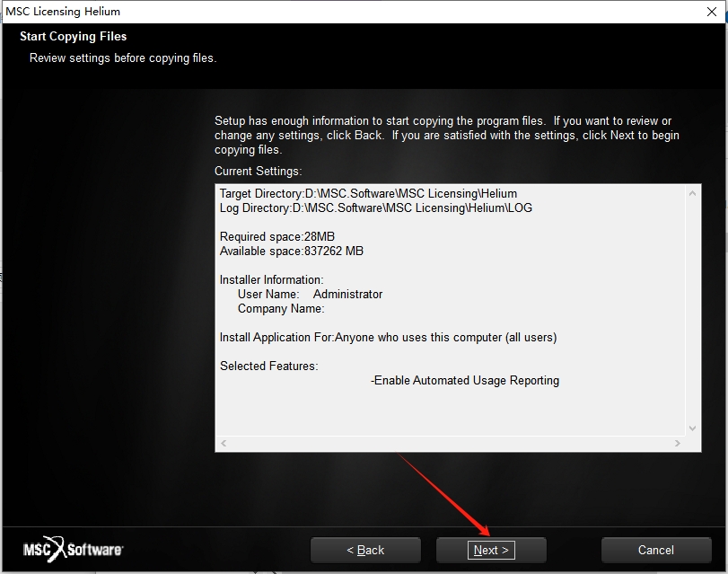The height and width of the screenshot is (574, 728).
Task: Click the horizontal scrollbar right arrow
Action: point(678,444)
